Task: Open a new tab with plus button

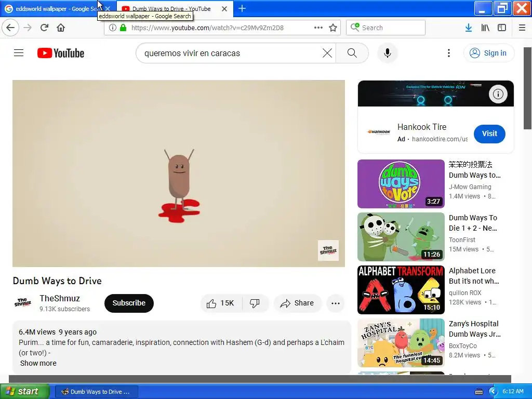Action: click(242, 8)
